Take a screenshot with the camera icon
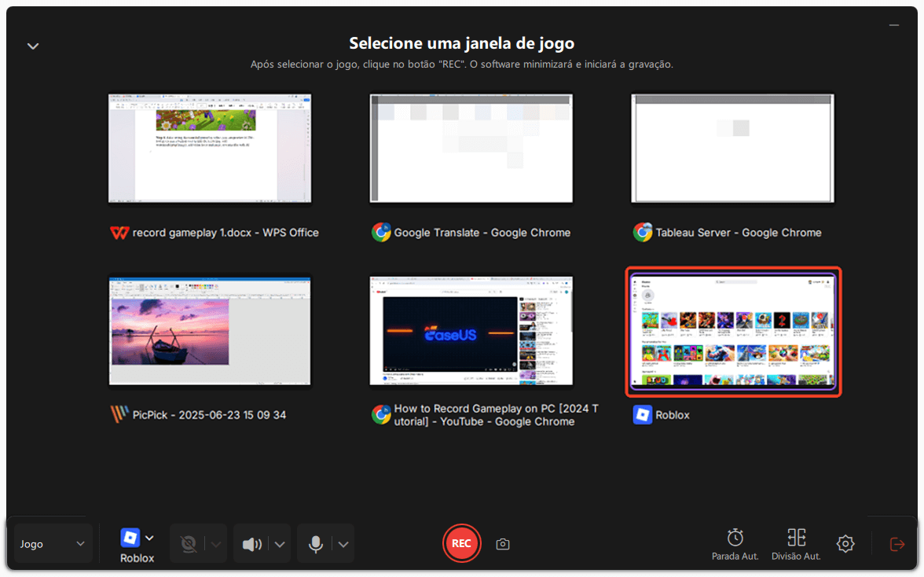The width and height of the screenshot is (924, 577). (503, 544)
